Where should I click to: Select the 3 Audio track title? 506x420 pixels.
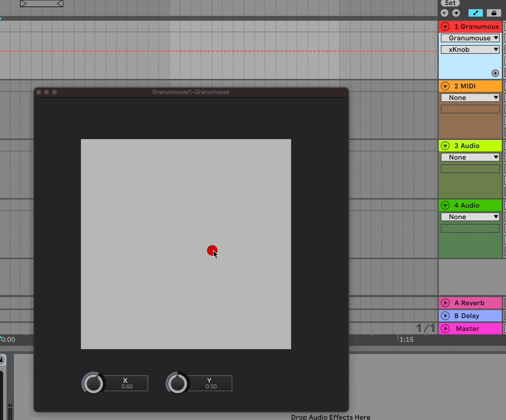click(467, 146)
